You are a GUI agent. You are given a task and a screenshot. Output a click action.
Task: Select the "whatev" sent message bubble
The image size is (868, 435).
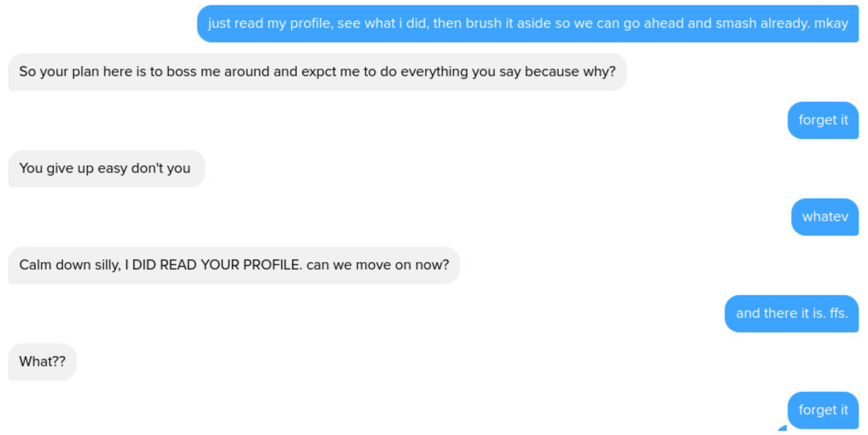click(x=825, y=217)
